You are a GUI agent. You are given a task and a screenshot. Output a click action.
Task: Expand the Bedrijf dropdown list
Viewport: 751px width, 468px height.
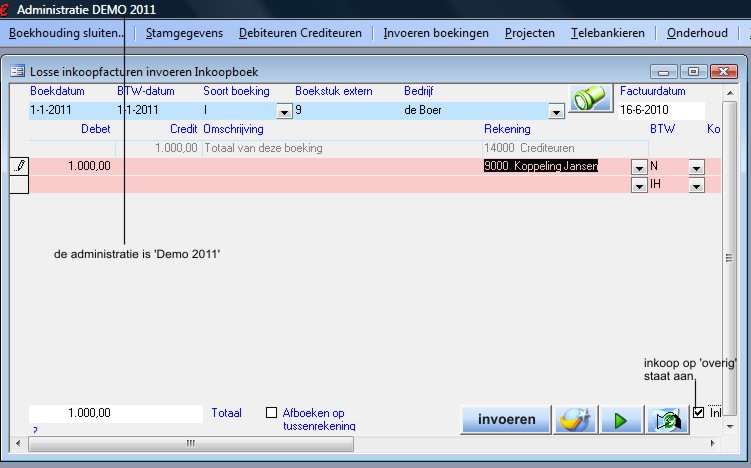tap(556, 112)
